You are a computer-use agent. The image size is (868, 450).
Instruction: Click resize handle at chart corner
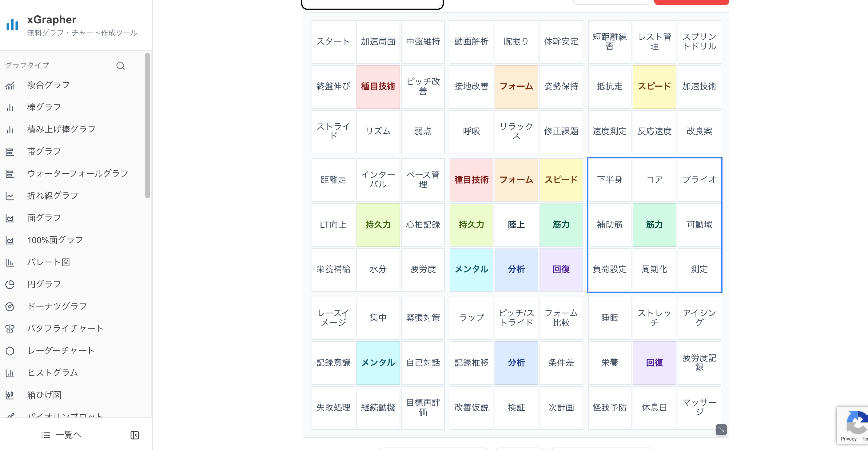721,429
